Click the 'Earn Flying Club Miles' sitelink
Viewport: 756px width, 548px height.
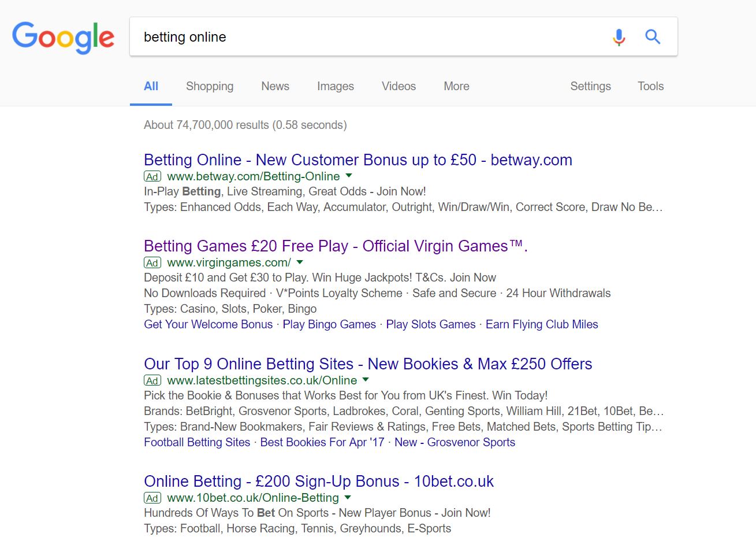pos(542,324)
